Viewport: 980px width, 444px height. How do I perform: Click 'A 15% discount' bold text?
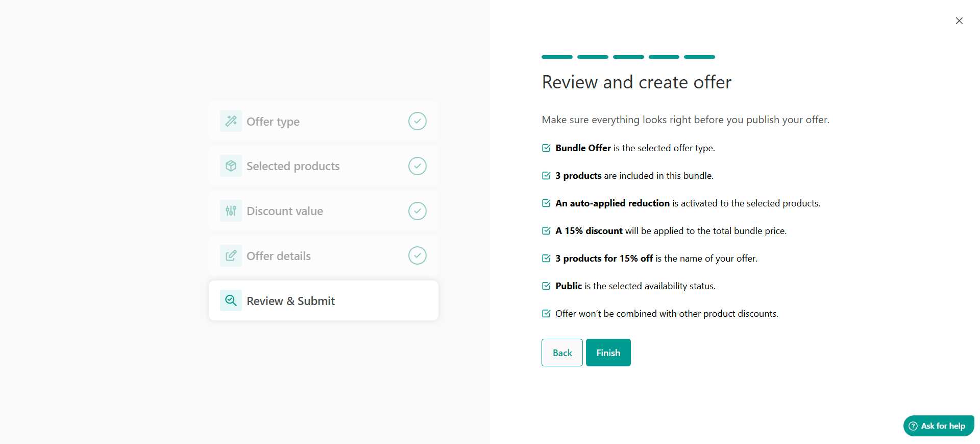[589, 231]
